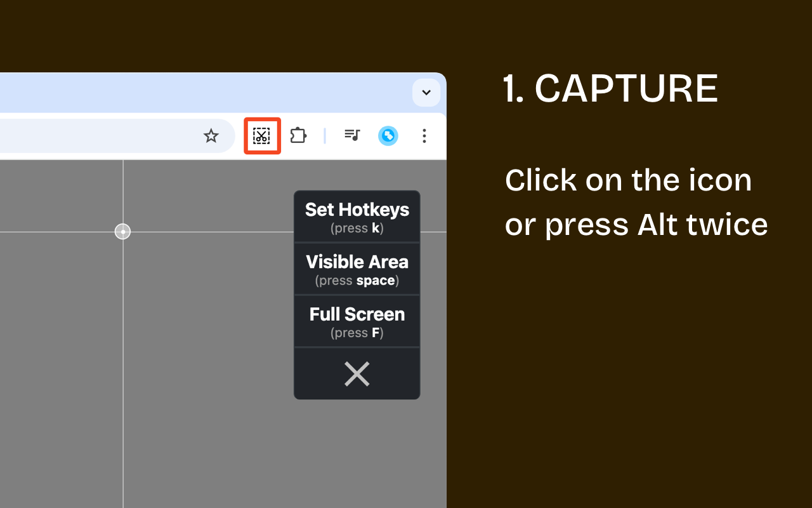Click the crosshair capture target marker

[x=122, y=231]
